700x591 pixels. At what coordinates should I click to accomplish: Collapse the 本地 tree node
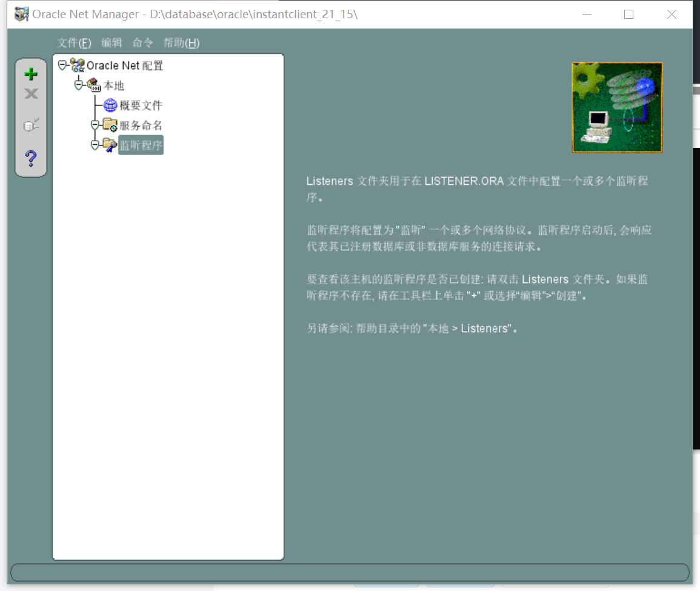point(79,85)
